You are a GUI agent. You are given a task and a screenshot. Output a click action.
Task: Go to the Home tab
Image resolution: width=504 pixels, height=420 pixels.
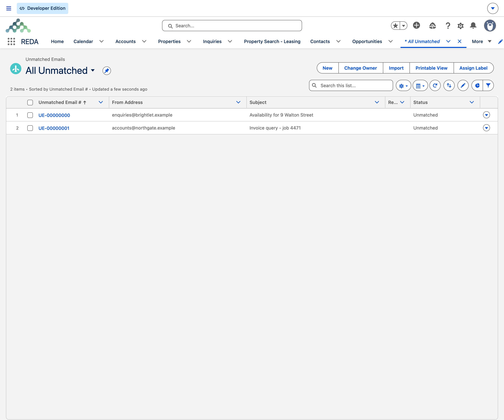pyautogui.click(x=57, y=41)
